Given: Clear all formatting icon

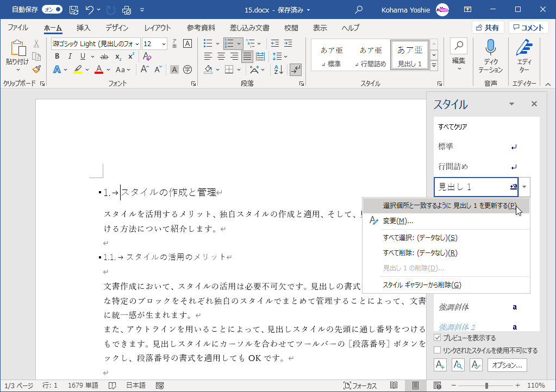Looking at the screenshot, I should (x=147, y=56).
